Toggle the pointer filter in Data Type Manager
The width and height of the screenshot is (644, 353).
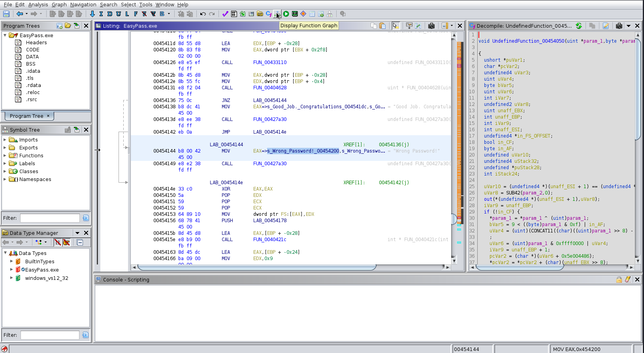66,242
